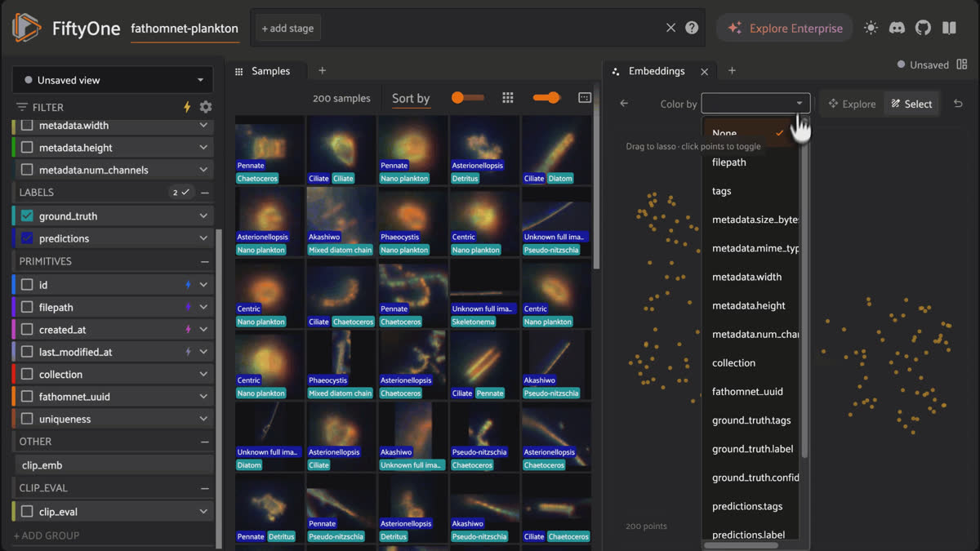Click the layout icon after the orange slider
The image size is (980, 551).
point(585,98)
